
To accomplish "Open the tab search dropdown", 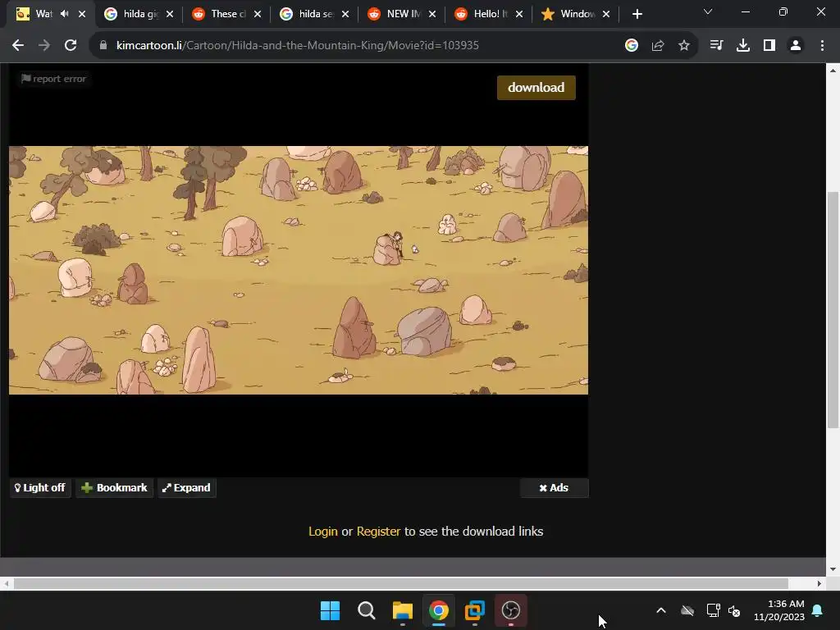I will click(708, 11).
